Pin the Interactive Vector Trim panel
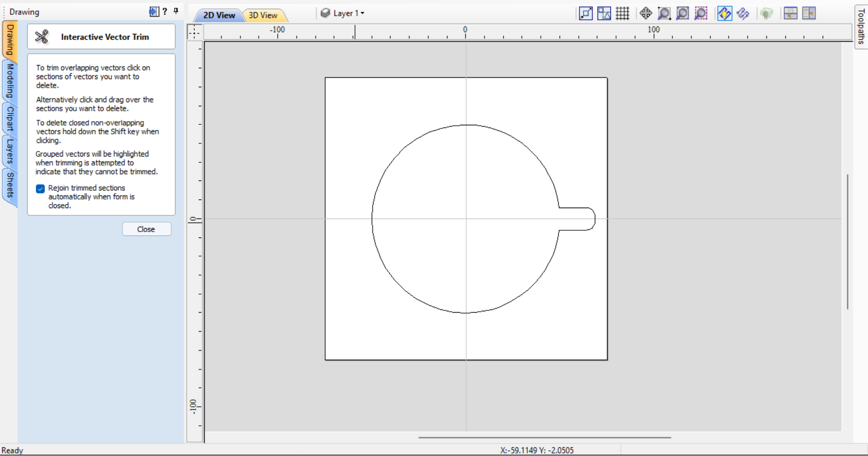Image resolution: width=868 pixels, height=456 pixels. point(176,11)
